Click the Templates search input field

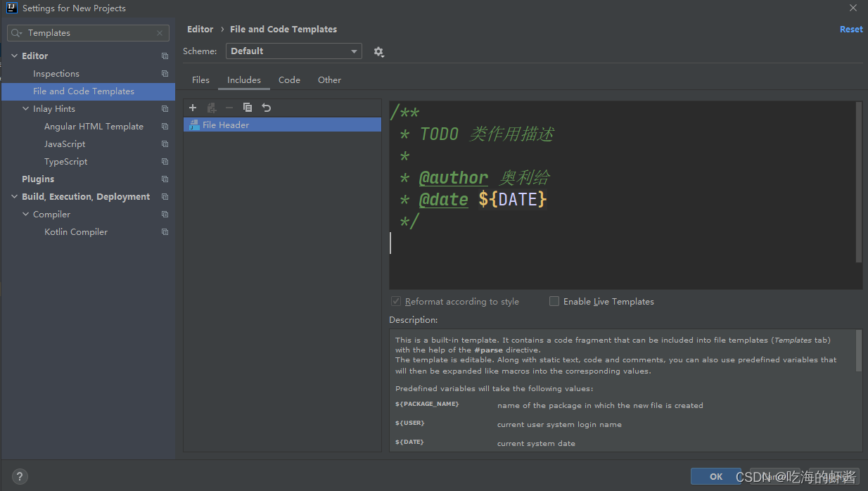pyautogui.click(x=88, y=33)
